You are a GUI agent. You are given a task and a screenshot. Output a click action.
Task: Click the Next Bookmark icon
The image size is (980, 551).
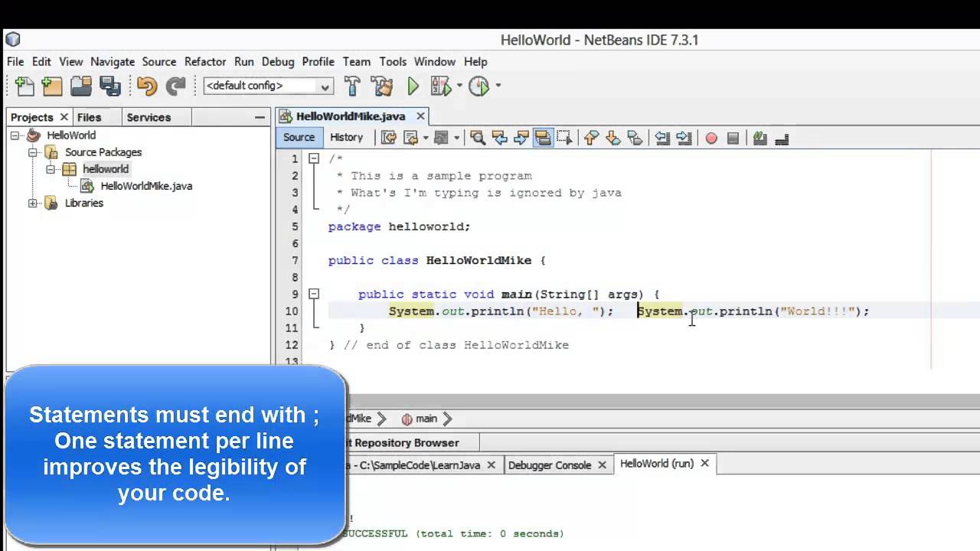coord(612,138)
